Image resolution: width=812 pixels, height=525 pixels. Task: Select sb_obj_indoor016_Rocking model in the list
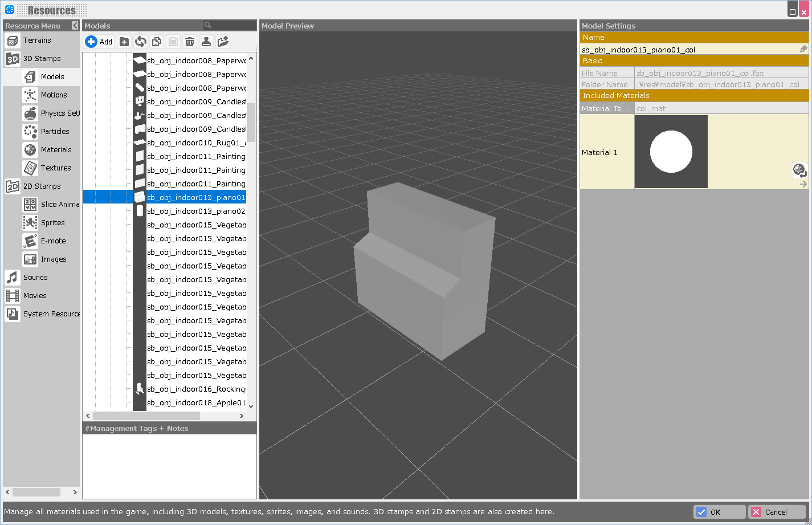pyautogui.click(x=196, y=389)
